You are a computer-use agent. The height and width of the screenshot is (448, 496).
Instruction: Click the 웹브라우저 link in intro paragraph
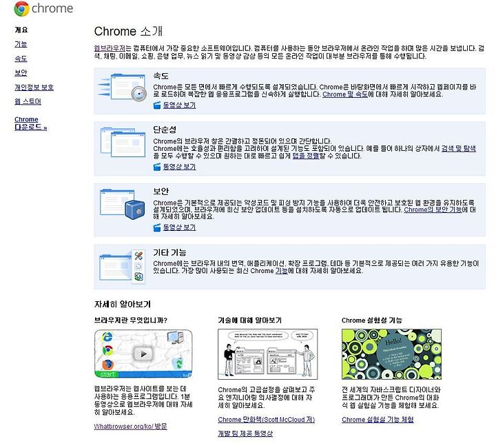[110, 48]
